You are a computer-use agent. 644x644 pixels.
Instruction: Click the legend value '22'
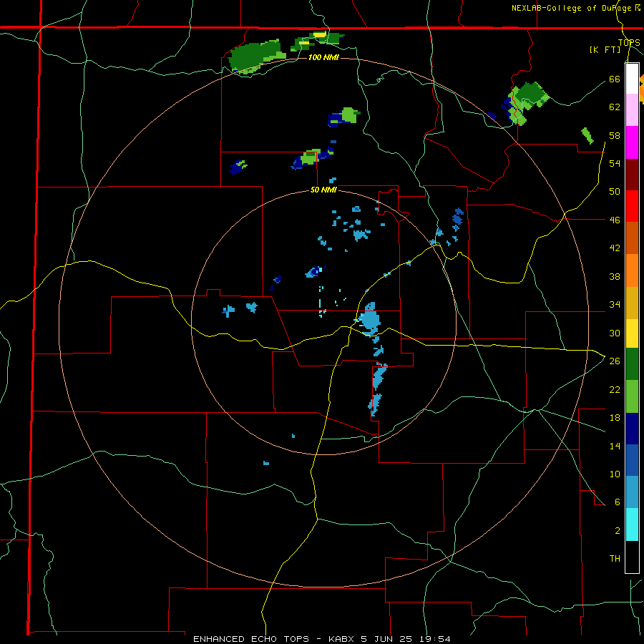tap(615, 389)
